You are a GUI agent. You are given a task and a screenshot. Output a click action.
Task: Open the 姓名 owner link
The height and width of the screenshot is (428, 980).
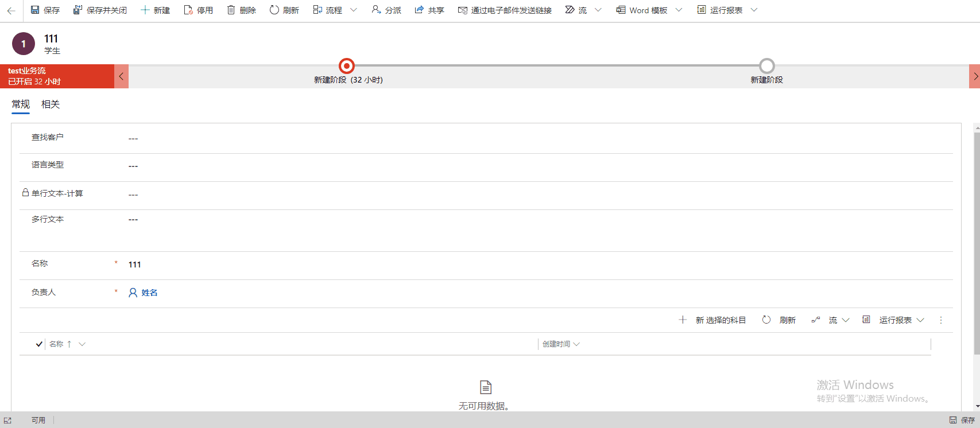click(x=150, y=293)
